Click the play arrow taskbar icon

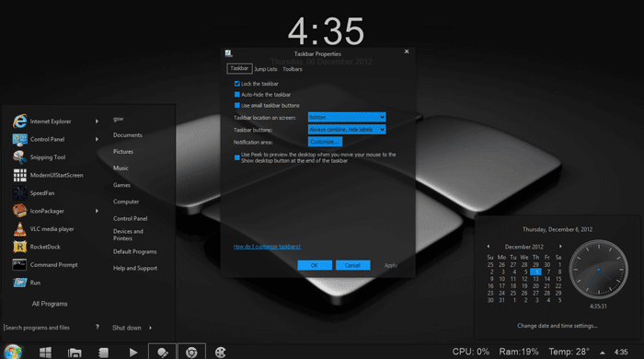click(x=133, y=353)
